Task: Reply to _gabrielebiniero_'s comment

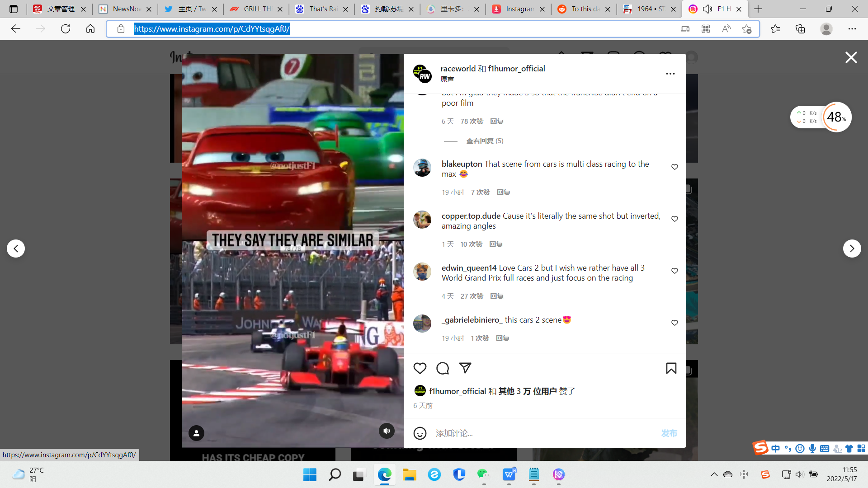Action: point(502,338)
